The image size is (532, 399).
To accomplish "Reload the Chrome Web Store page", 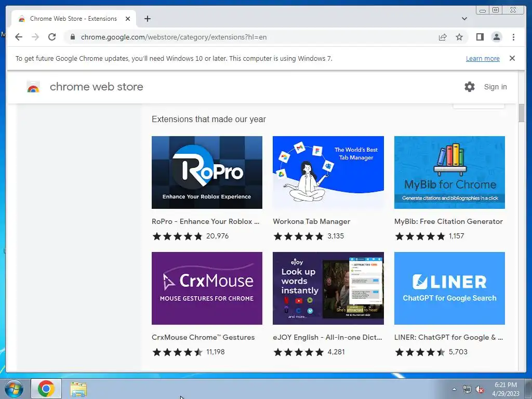I will tap(52, 37).
